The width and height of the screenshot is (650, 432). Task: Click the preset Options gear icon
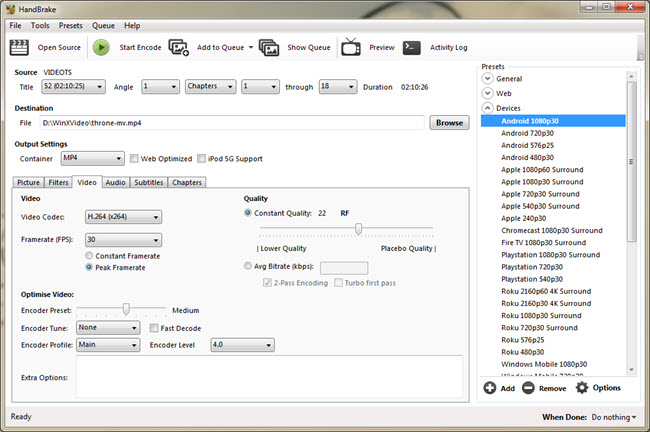coord(582,388)
